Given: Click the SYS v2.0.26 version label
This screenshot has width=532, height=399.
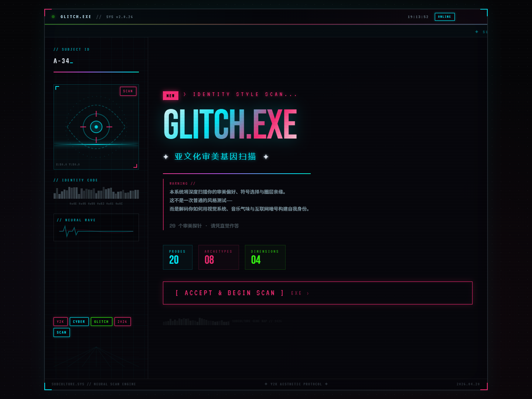Looking at the screenshot, I should tap(120, 17).
